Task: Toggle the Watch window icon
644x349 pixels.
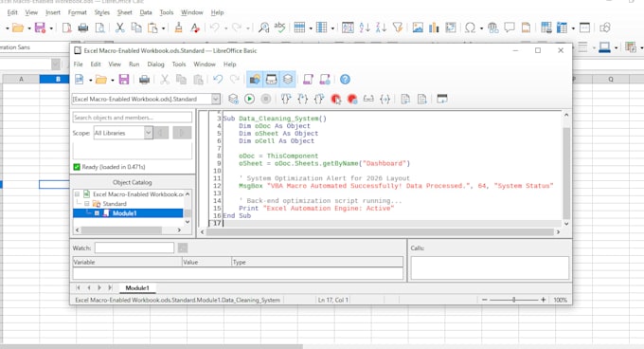Action: (271, 80)
